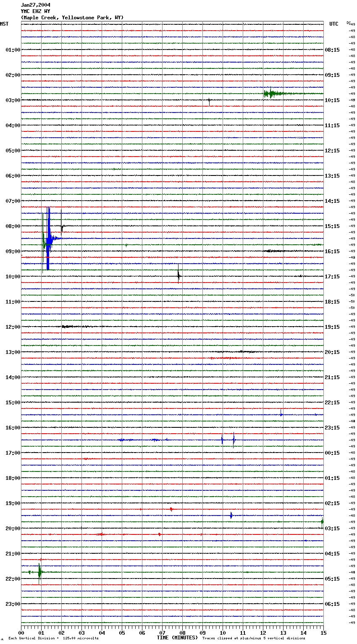This screenshot has height=644, width=357.
Task: Click the 05:15 UTC time label
Action: point(332,579)
